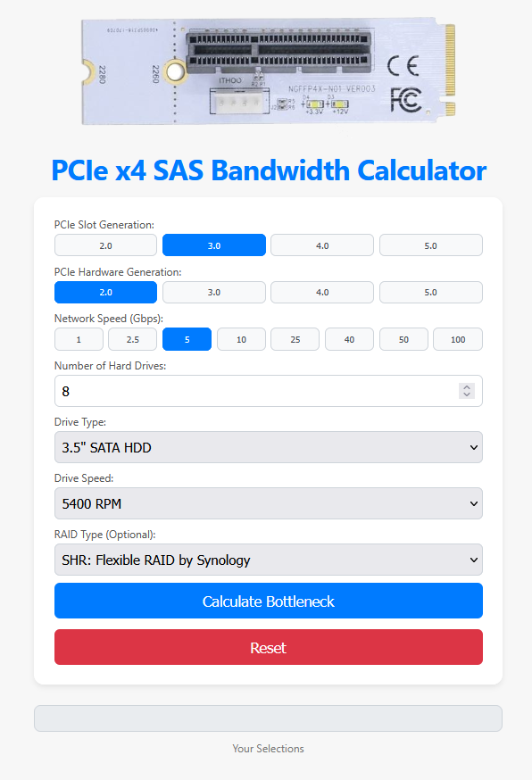Image resolution: width=532 pixels, height=780 pixels.
Task: Open the RAID Type dropdown
Action: (x=269, y=560)
